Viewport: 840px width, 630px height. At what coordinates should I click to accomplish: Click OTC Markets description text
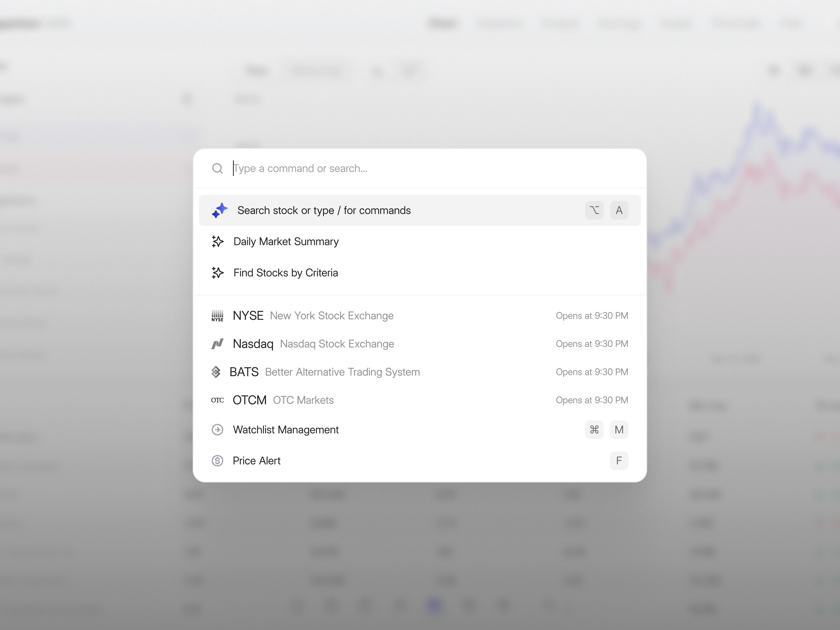click(x=303, y=400)
